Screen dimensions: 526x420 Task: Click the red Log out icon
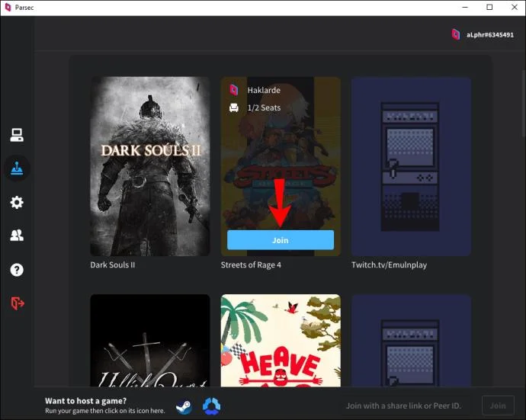[x=18, y=303]
